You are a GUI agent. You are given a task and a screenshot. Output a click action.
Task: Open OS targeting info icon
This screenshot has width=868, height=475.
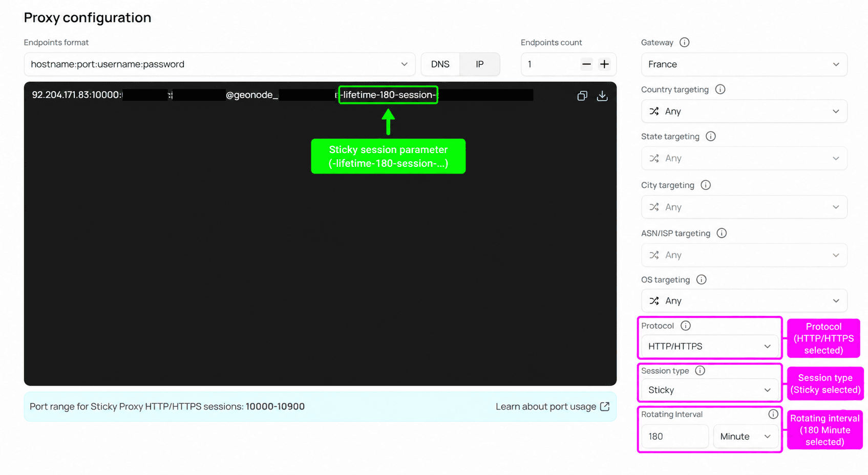701,279
